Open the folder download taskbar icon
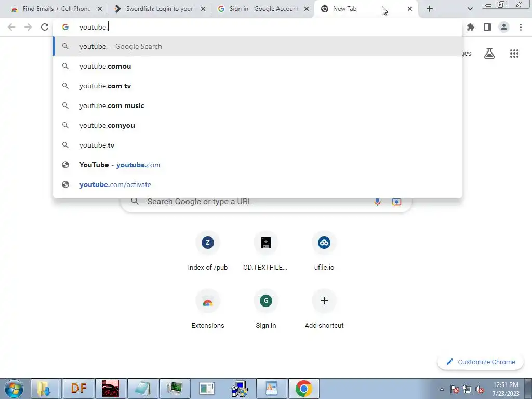Viewport: 532px width, 399px height. click(45, 389)
